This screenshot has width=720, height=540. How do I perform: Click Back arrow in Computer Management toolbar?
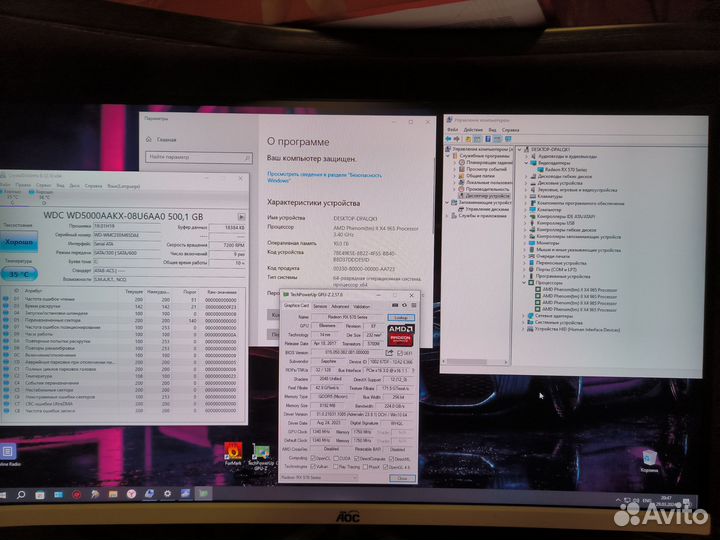coord(449,139)
